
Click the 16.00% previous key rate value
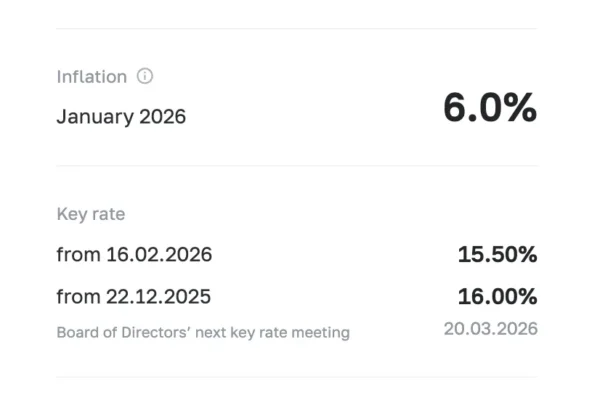coord(497,296)
